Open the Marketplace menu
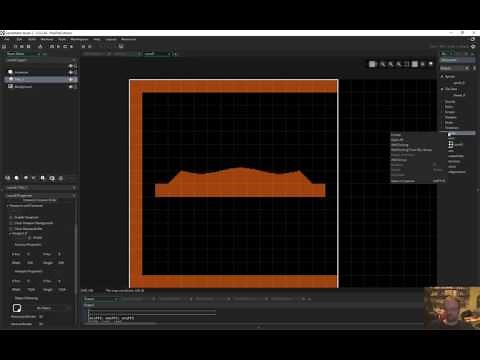The height and width of the screenshot is (360, 480). point(79,39)
